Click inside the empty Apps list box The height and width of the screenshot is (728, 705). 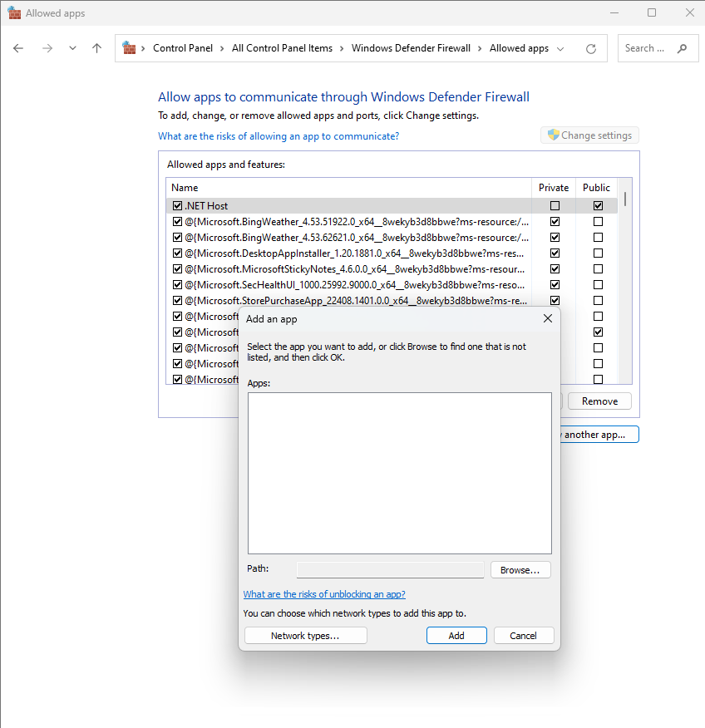pos(399,473)
